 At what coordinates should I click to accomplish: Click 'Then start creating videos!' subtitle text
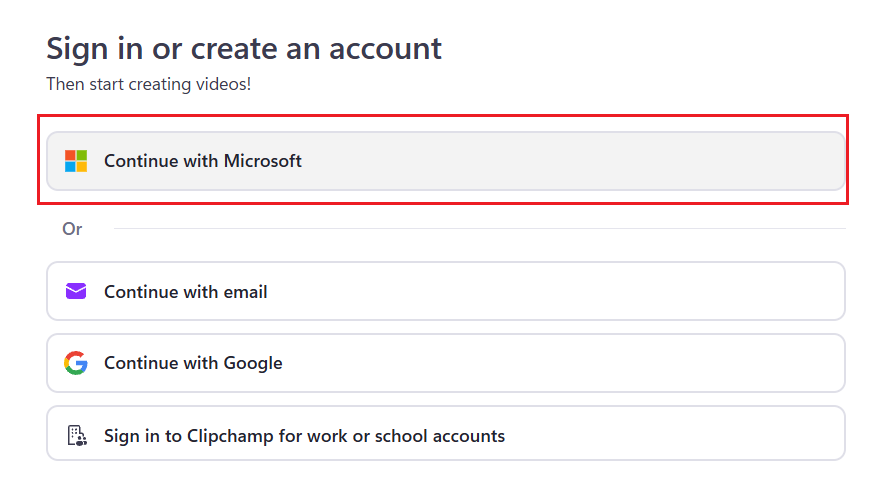pos(149,84)
